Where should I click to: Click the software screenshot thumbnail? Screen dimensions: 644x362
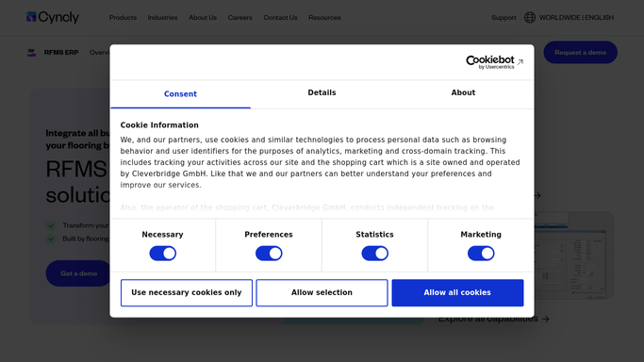pyautogui.click(x=574, y=255)
